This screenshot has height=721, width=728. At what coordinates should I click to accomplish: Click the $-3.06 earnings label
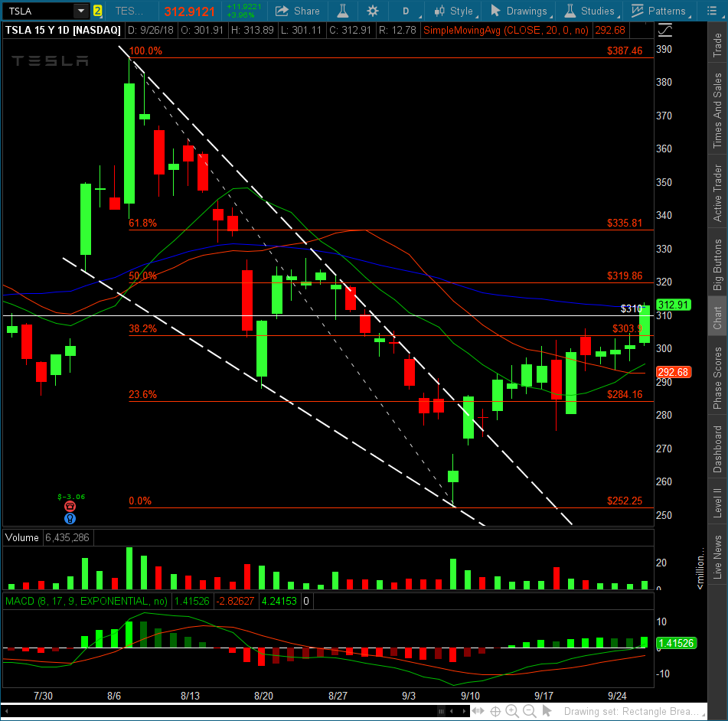[x=71, y=496]
